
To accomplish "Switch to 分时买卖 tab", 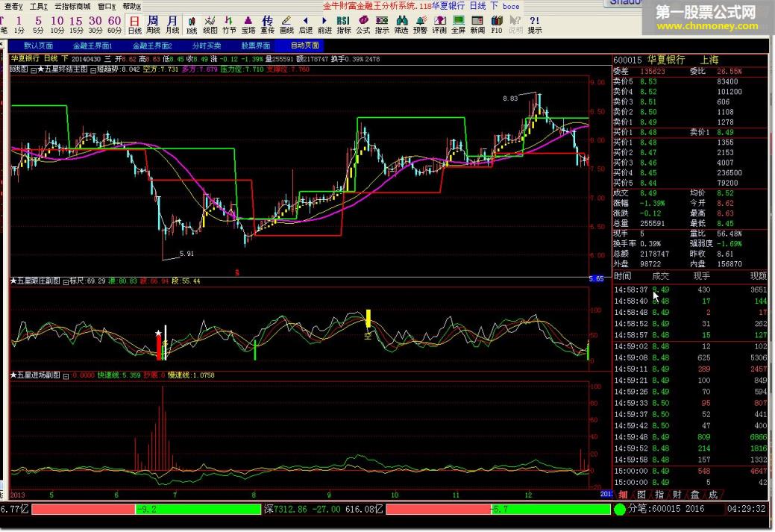I will click(x=207, y=46).
